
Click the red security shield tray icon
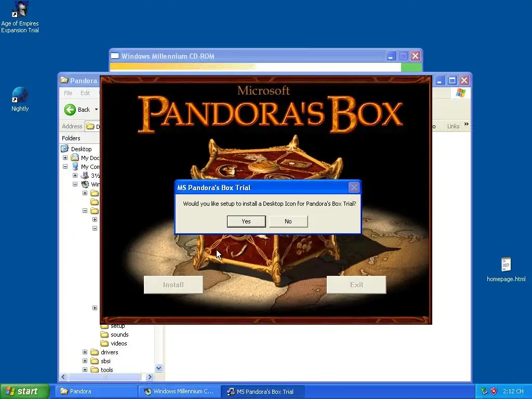click(x=494, y=391)
